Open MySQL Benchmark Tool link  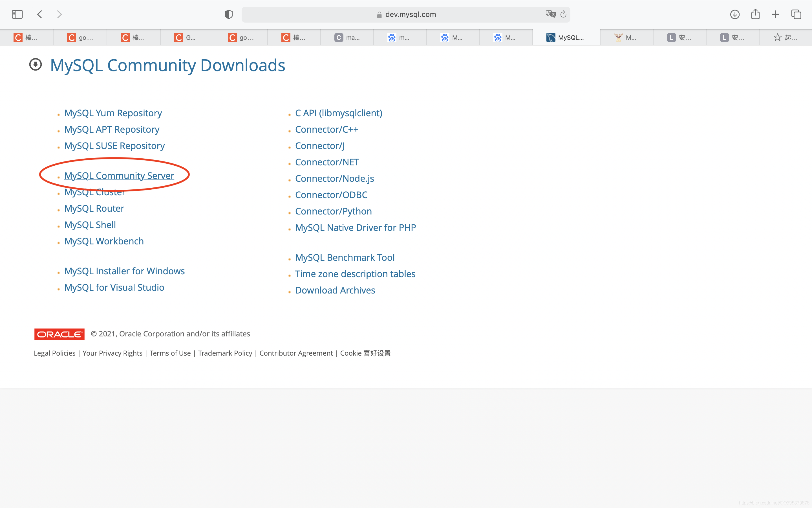point(345,258)
